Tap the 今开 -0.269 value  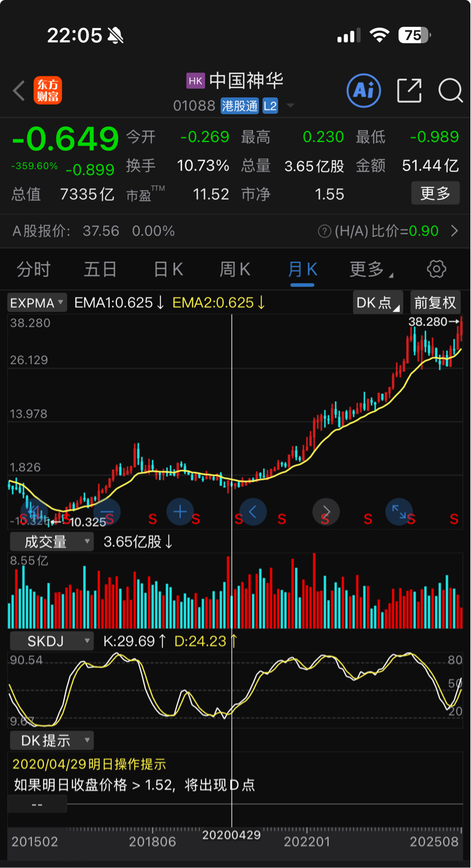point(205,137)
